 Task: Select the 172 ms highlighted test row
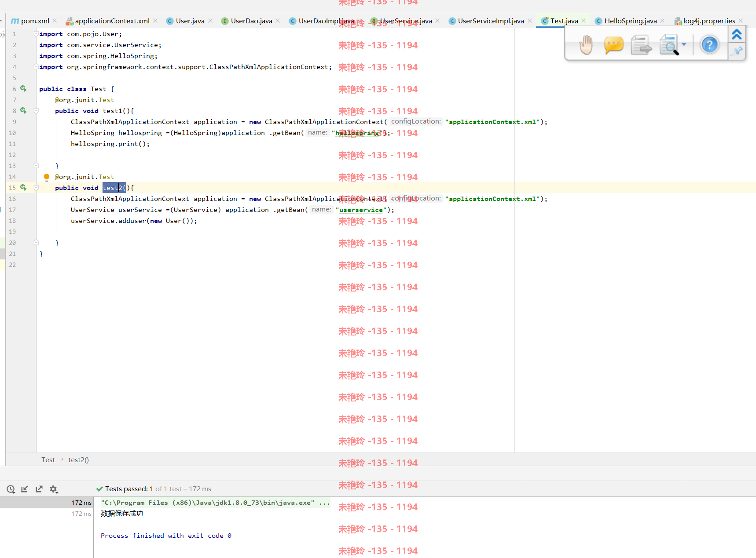pos(46,502)
